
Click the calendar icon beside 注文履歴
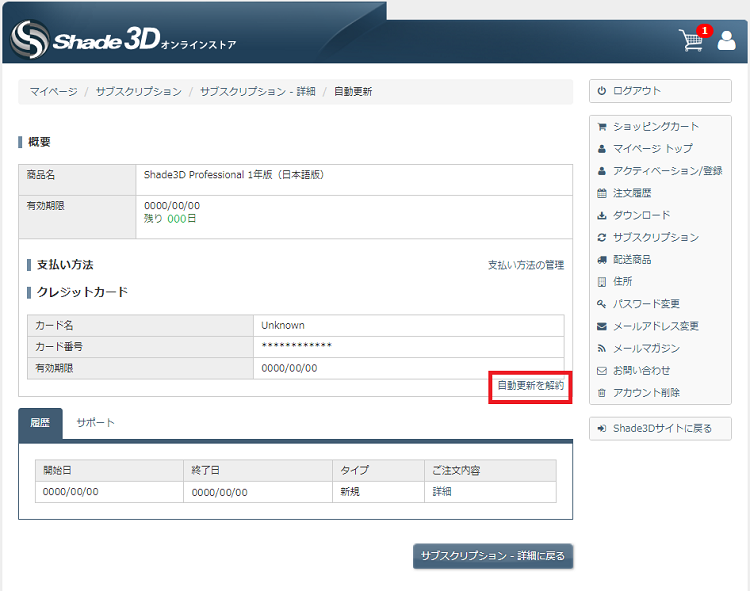click(602, 193)
